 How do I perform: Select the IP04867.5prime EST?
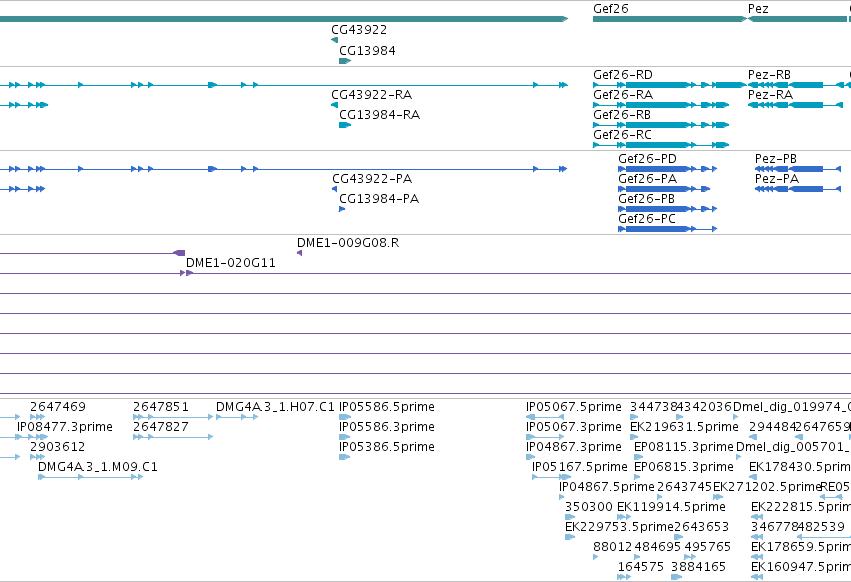562,497
